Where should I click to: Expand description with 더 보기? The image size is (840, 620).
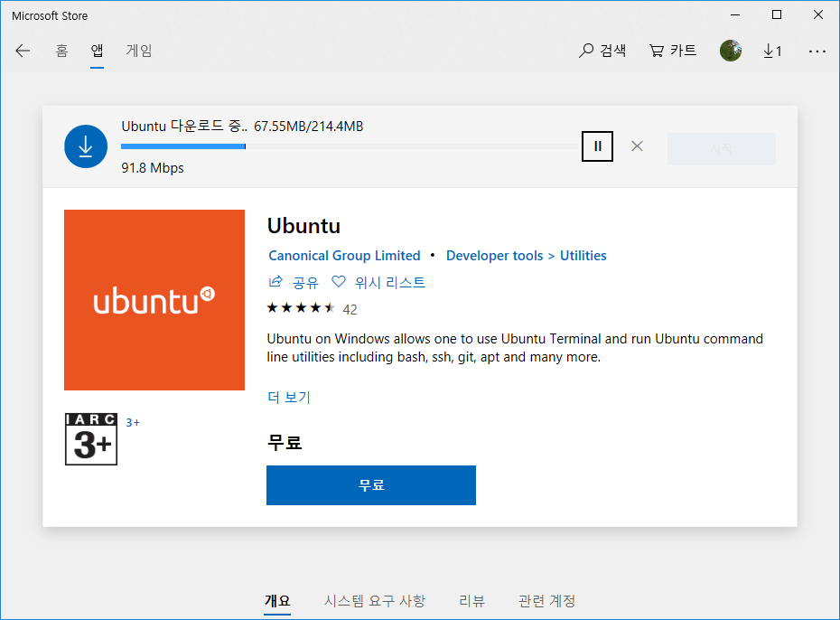tap(289, 397)
